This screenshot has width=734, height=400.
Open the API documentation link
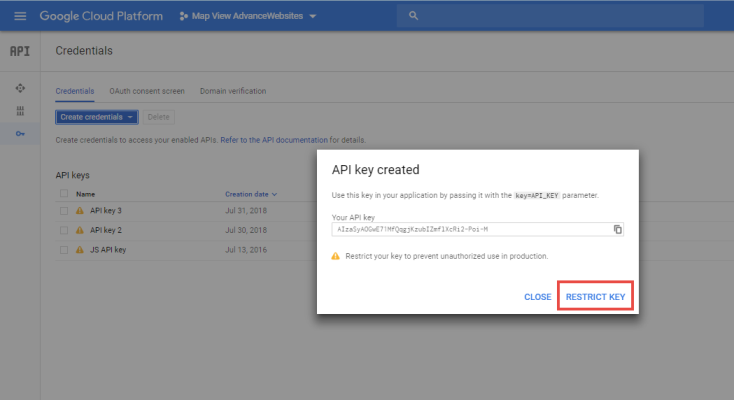274,140
